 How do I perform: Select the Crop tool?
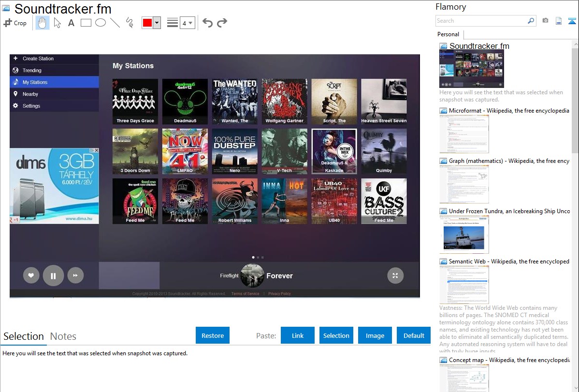[x=15, y=23]
